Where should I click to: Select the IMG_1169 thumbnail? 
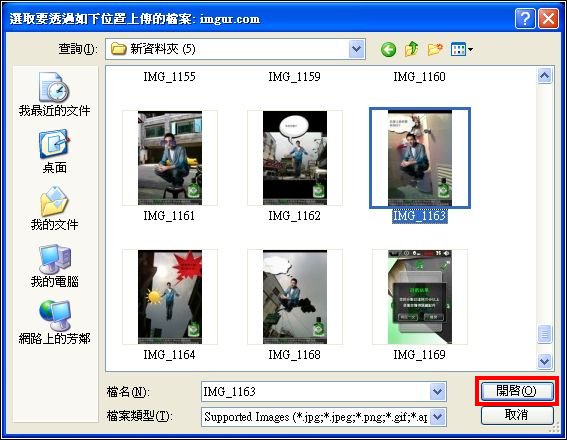tap(419, 297)
